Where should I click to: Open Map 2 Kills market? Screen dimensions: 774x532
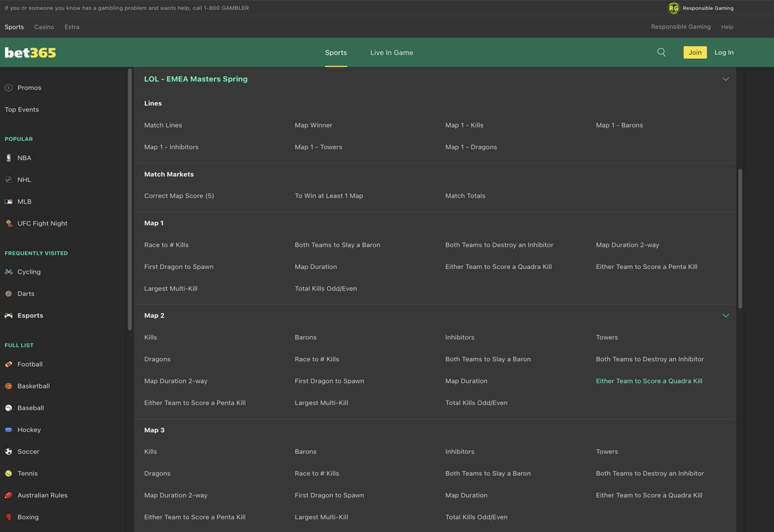pos(150,337)
